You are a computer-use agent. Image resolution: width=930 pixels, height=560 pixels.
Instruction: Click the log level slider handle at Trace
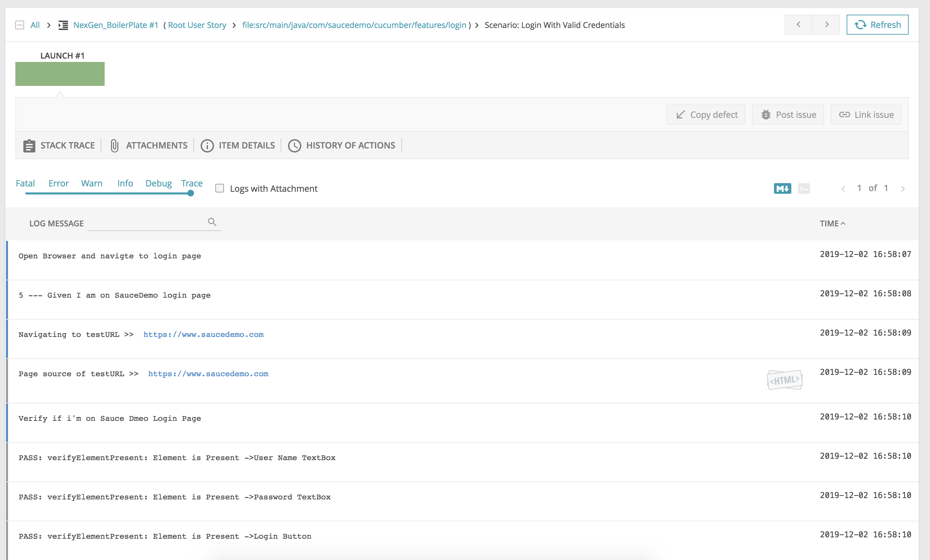(x=191, y=193)
